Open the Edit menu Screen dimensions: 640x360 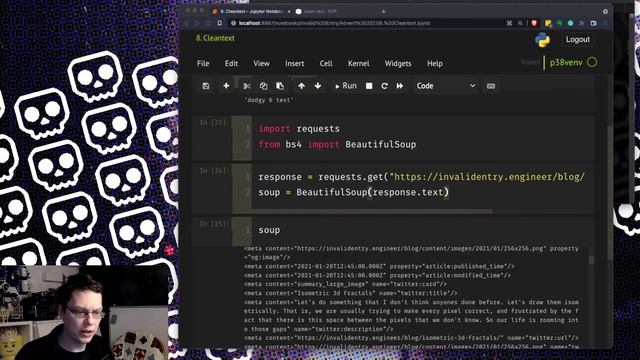pyautogui.click(x=231, y=64)
